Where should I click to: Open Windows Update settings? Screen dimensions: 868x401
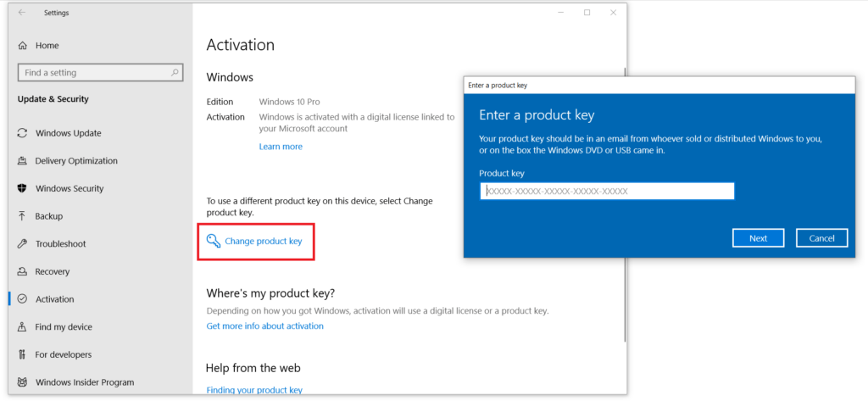coord(69,133)
